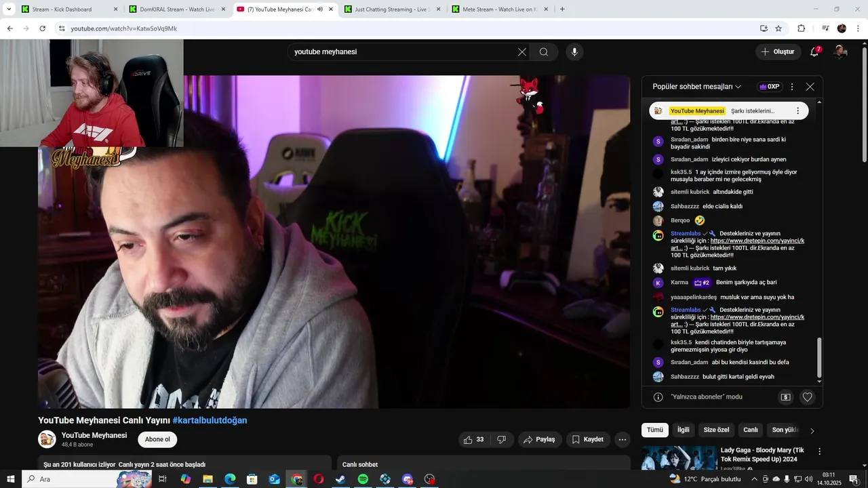The width and height of the screenshot is (868, 488).
Task: Open the tab search dropdown arrow
Action: point(9,9)
